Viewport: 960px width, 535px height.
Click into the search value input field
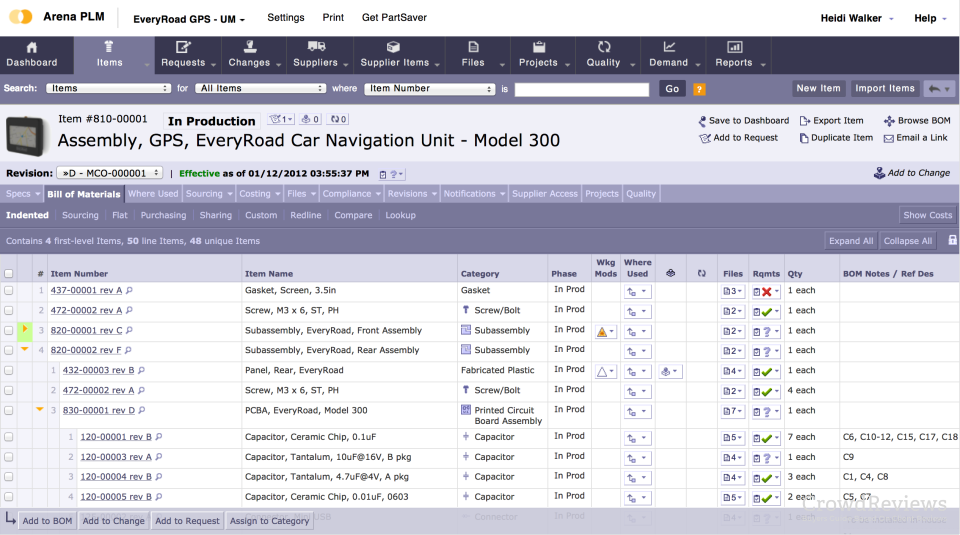[x=582, y=89]
